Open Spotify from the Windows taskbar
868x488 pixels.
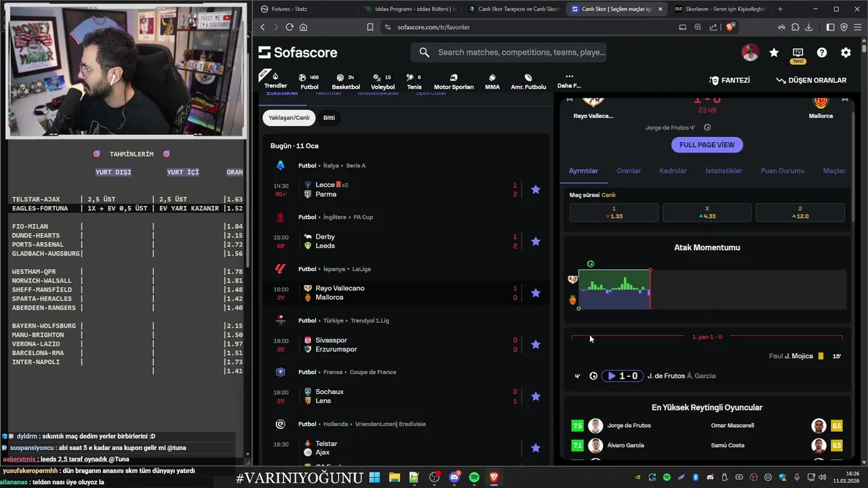coord(474,477)
